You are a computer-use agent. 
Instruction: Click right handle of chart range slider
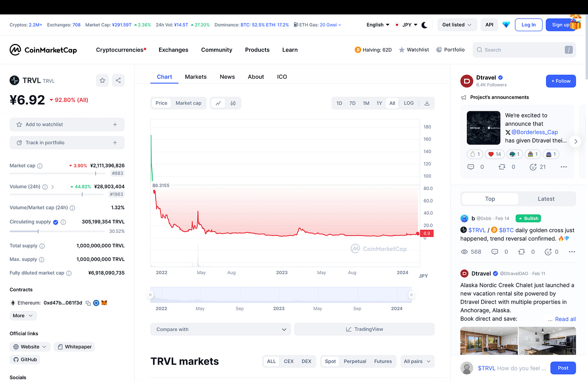click(412, 295)
